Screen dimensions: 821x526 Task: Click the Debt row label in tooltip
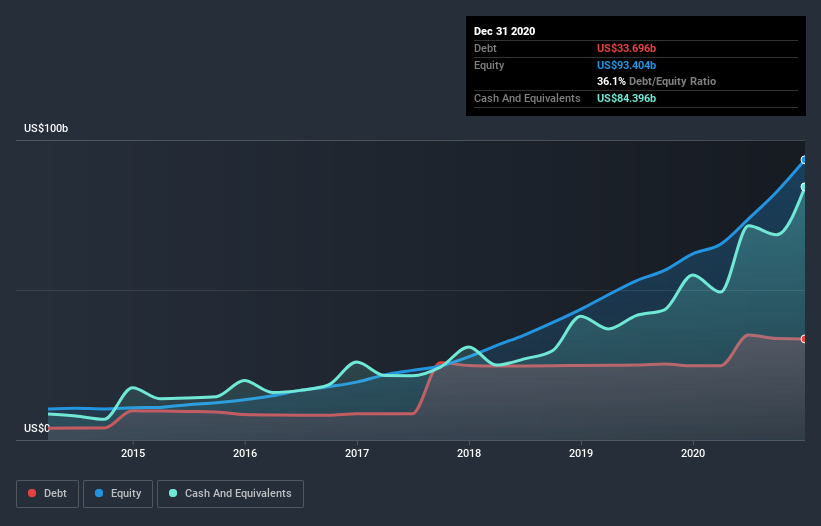pos(485,48)
